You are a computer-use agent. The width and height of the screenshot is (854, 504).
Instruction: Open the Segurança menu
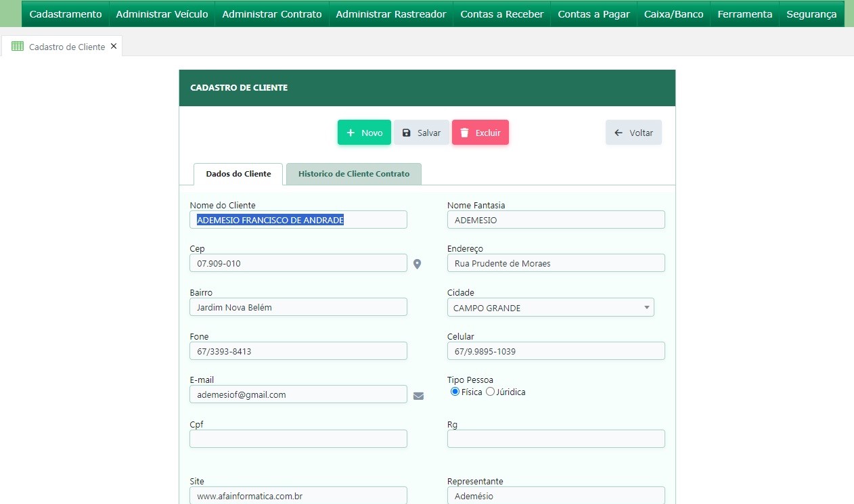[x=811, y=14]
